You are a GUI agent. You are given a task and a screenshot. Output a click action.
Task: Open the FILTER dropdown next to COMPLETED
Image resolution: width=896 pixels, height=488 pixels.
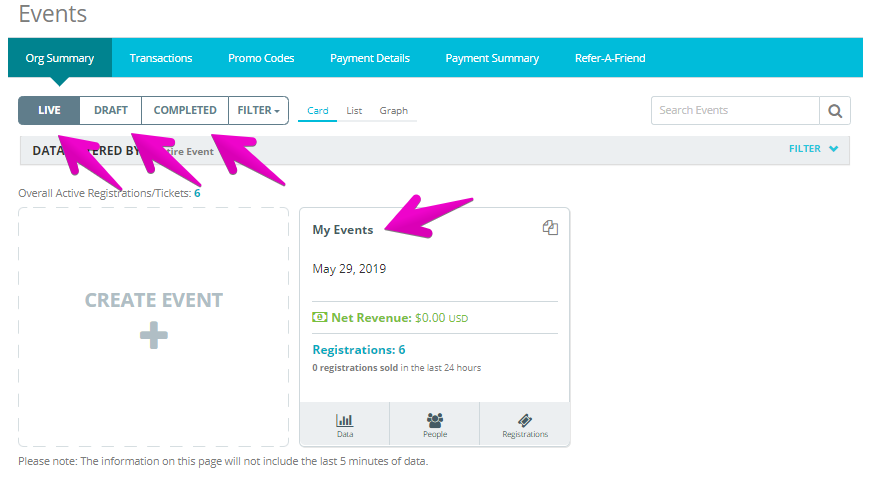point(258,110)
